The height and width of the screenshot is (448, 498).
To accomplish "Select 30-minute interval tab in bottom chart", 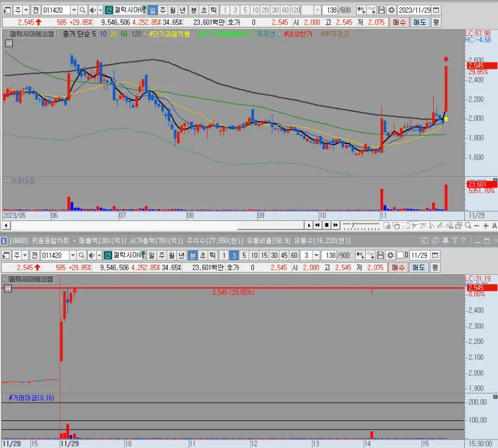I will (274, 255).
